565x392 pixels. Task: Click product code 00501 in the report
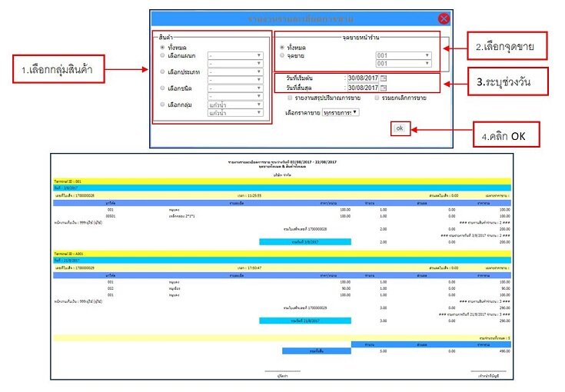click(111, 216)
